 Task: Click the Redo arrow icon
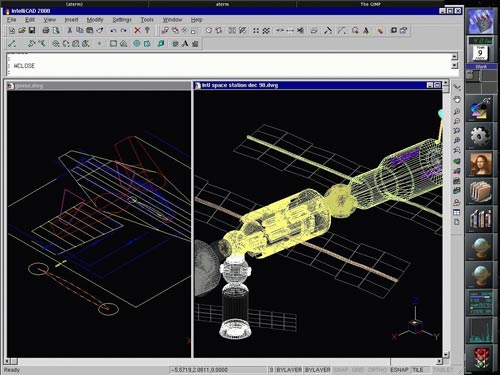(x=124, y=31)
